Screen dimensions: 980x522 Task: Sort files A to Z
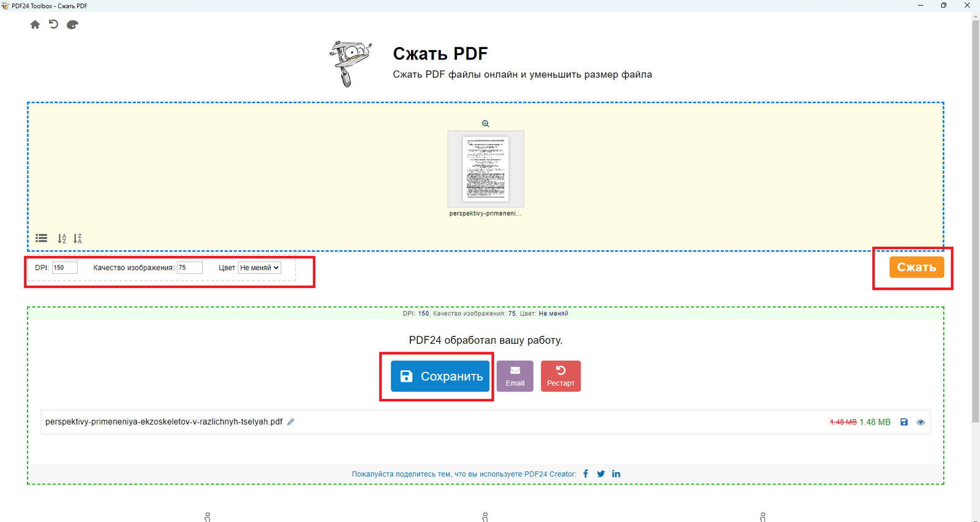(x=62, y=238)
